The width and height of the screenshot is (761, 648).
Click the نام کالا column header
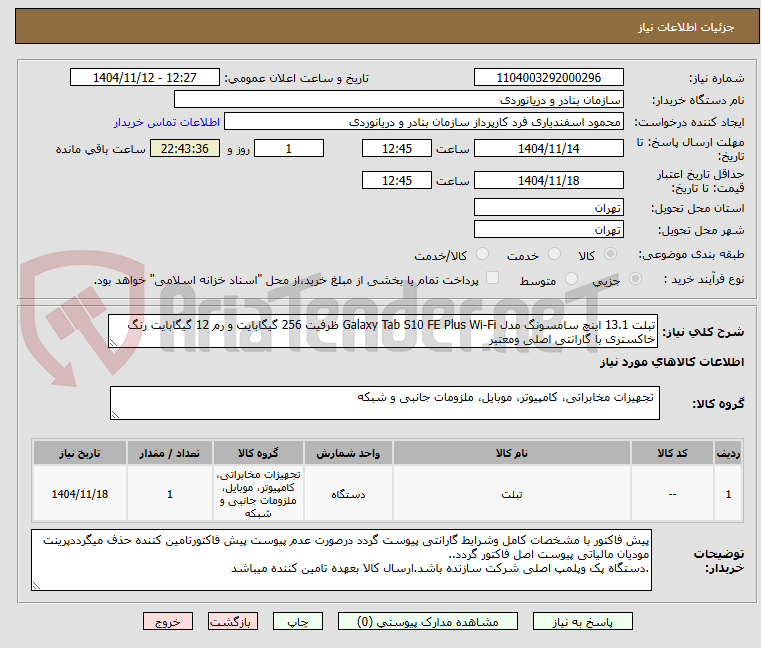coord(512,453)
